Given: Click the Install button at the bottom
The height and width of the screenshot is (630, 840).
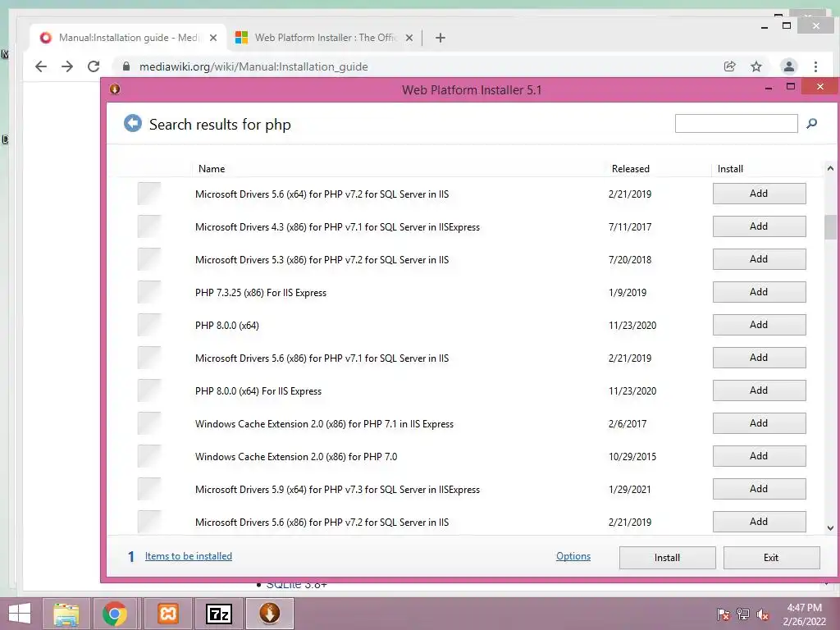Looking at the screenshot, I should (x=667, y=558).
